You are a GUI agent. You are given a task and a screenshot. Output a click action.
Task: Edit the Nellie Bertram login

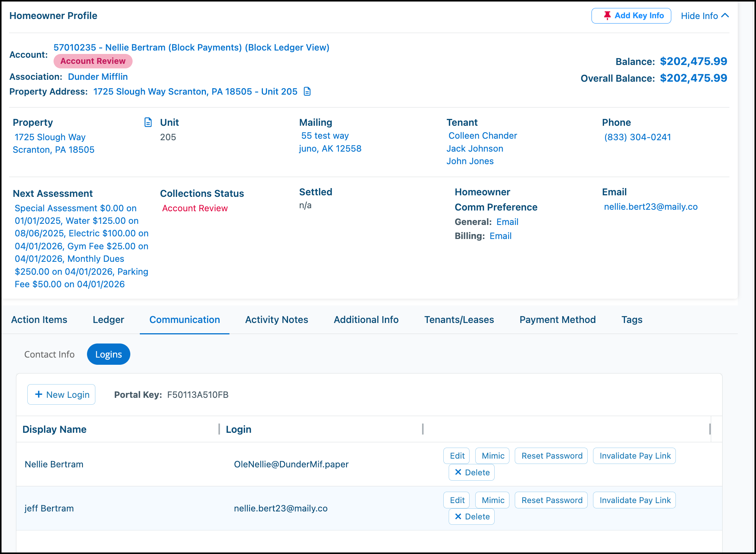pyautogui.click(x=457, y=456)
